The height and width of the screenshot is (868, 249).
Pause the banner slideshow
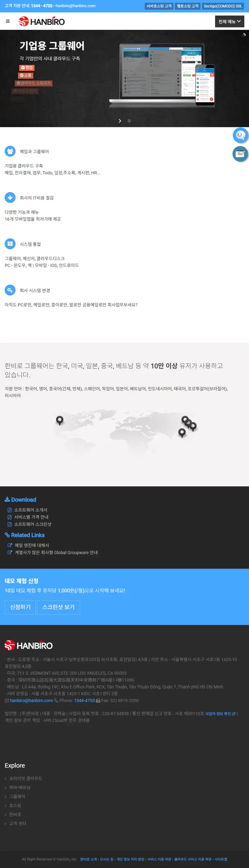[129, 121]
